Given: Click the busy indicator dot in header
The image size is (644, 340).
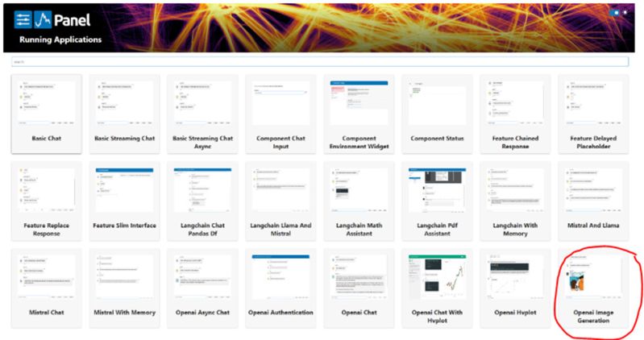Looking at the screenshot, I should coord(625,13).
